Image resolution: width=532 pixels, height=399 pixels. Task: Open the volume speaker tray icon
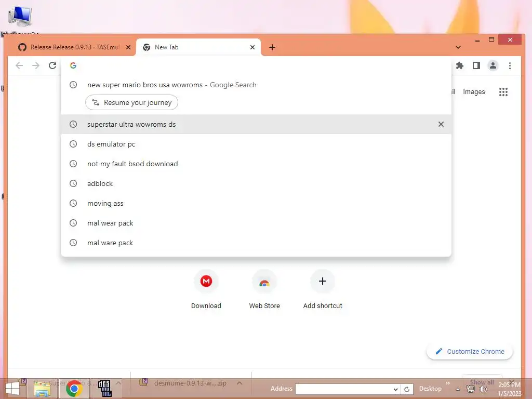click(483, 389)
